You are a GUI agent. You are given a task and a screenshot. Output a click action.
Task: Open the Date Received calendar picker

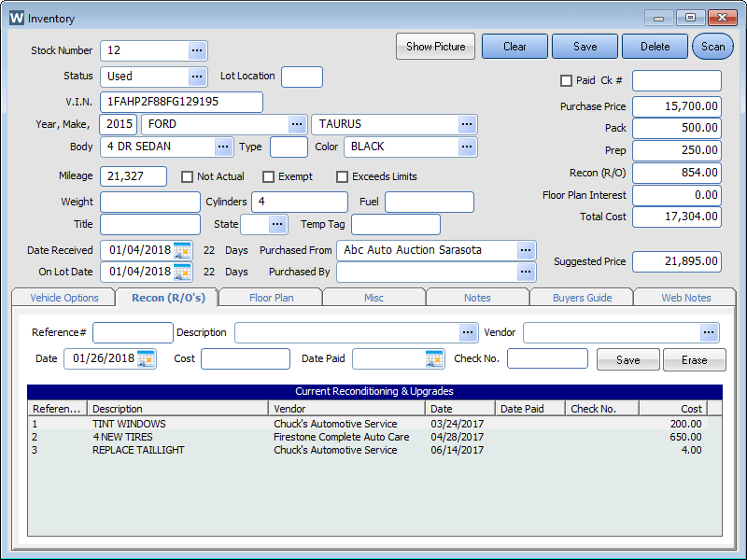click(x=182, y=250)
